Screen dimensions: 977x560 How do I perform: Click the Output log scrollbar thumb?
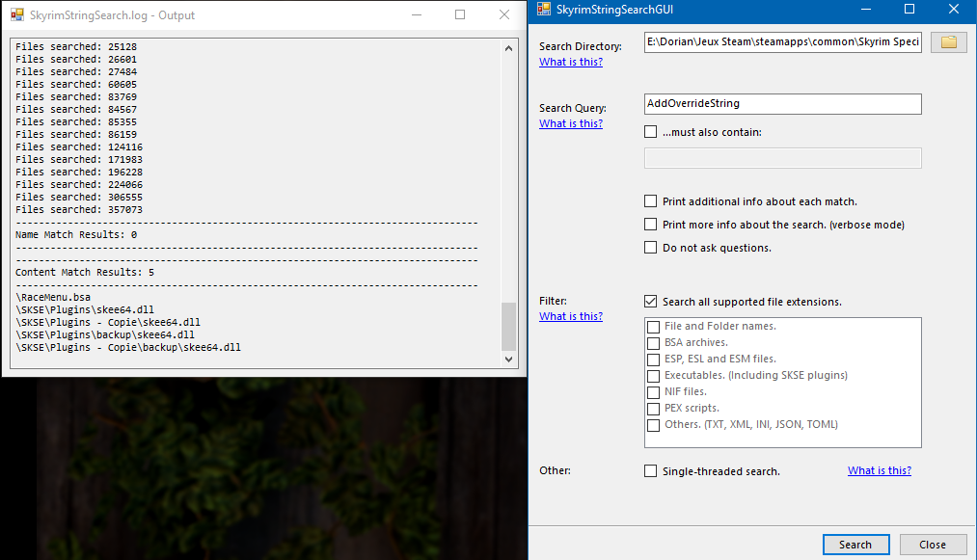pos(508,327)
